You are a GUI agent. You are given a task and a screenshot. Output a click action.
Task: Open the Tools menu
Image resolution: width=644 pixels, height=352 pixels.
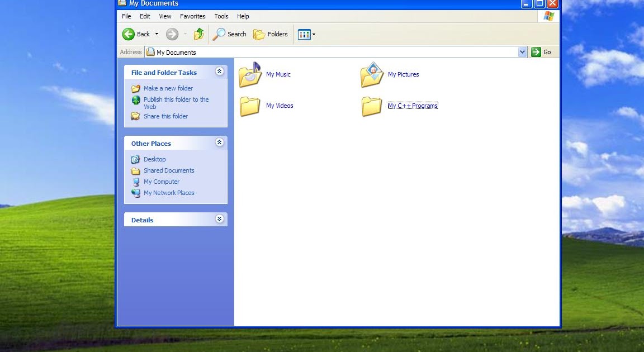tap(221, 16)
